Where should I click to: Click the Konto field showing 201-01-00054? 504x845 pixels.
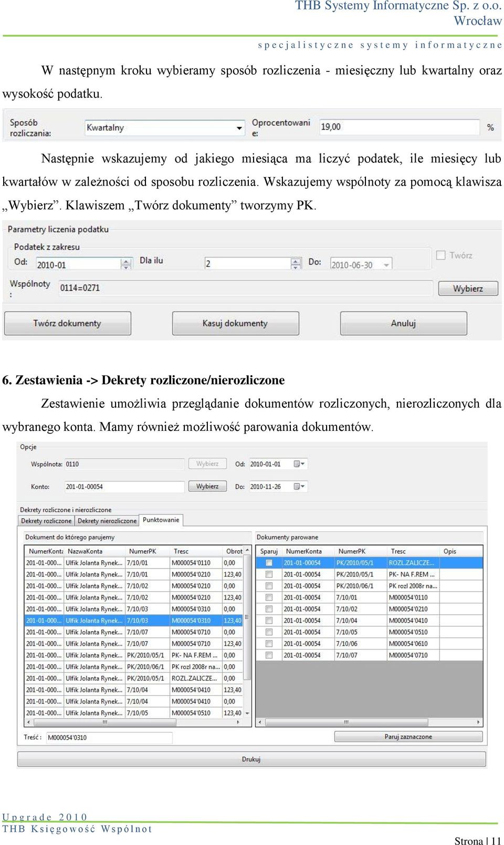(124, 487)
